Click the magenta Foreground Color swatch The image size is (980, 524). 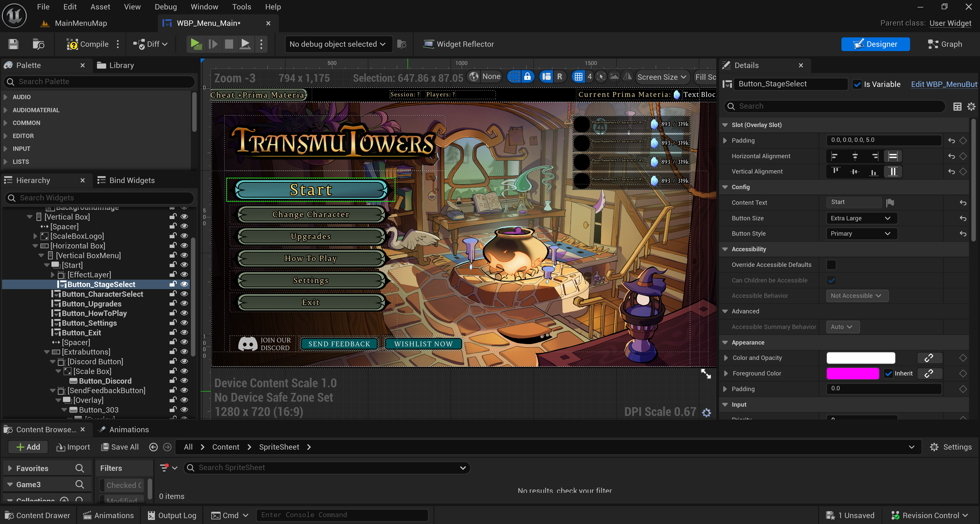(x=853, y=373)
